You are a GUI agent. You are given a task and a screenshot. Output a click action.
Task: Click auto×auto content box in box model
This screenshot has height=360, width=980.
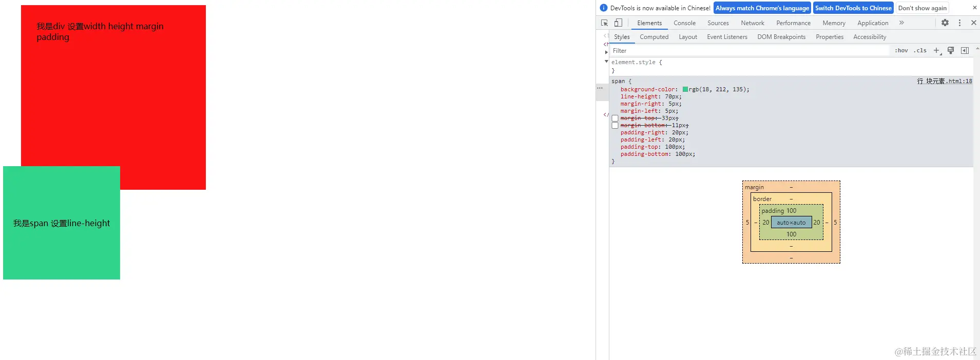[791, 223]
